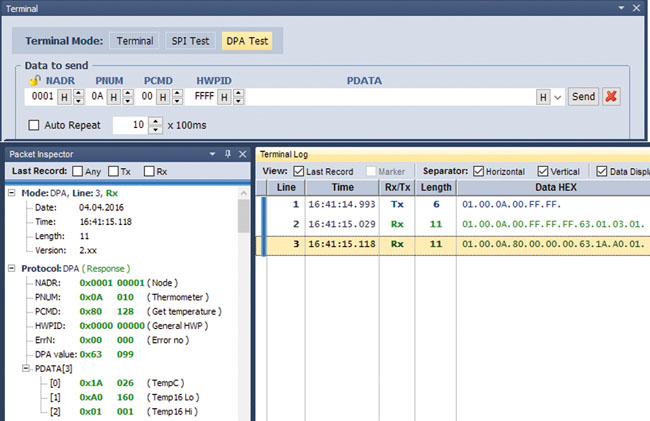Toggle Last Record Any checkbox
This screenshot has height=421, width=650.
[78, 171]
